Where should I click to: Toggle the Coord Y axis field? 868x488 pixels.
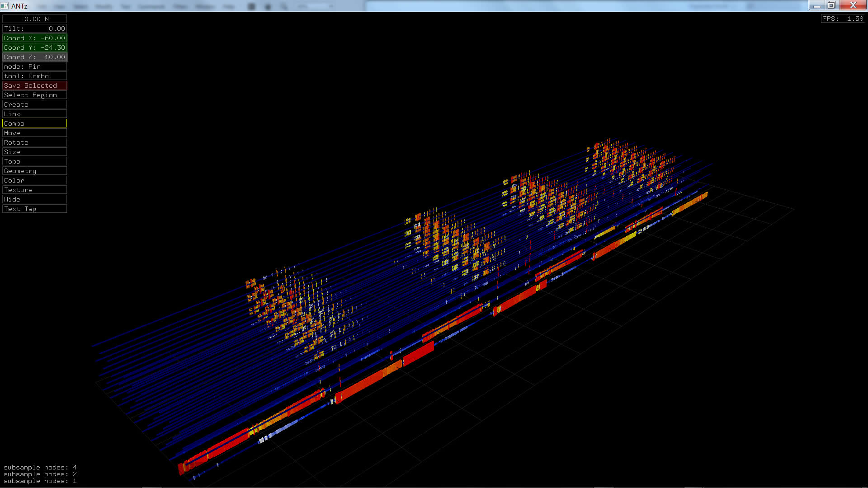(x=34, y=47)
